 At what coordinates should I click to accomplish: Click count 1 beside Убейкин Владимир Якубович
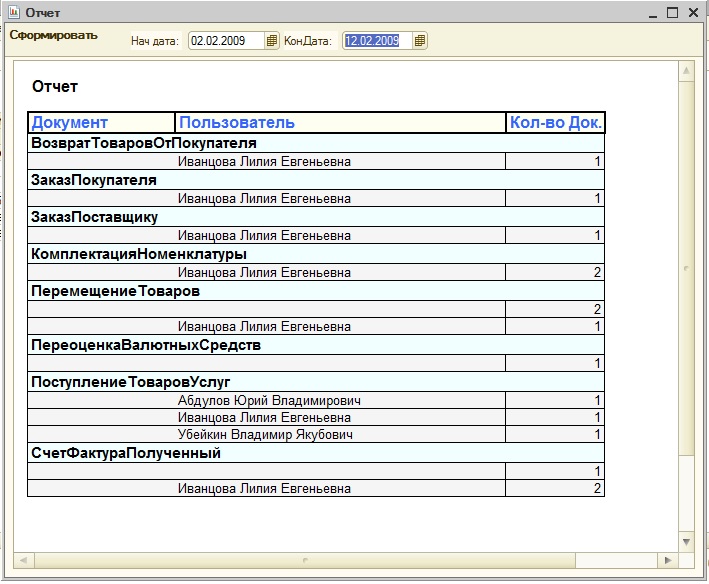[555, 435]
